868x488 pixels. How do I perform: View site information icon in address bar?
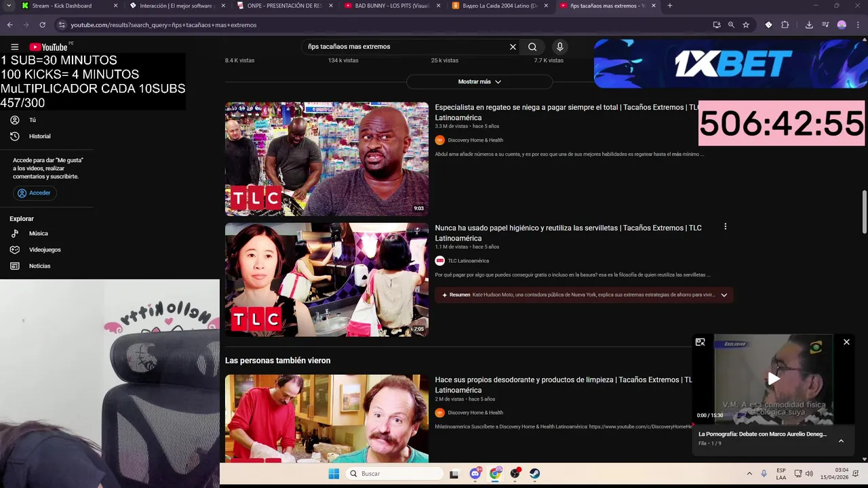coord(62,24)
